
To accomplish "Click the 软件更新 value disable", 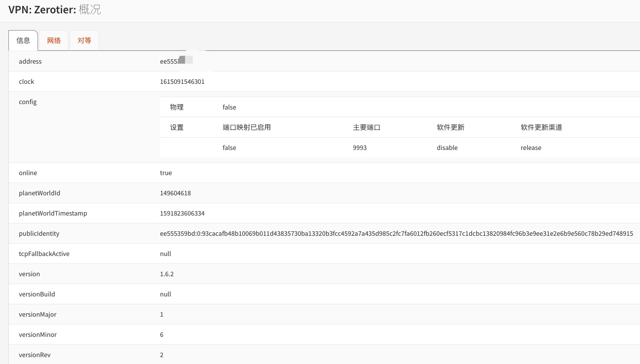I will coord(447,148).
